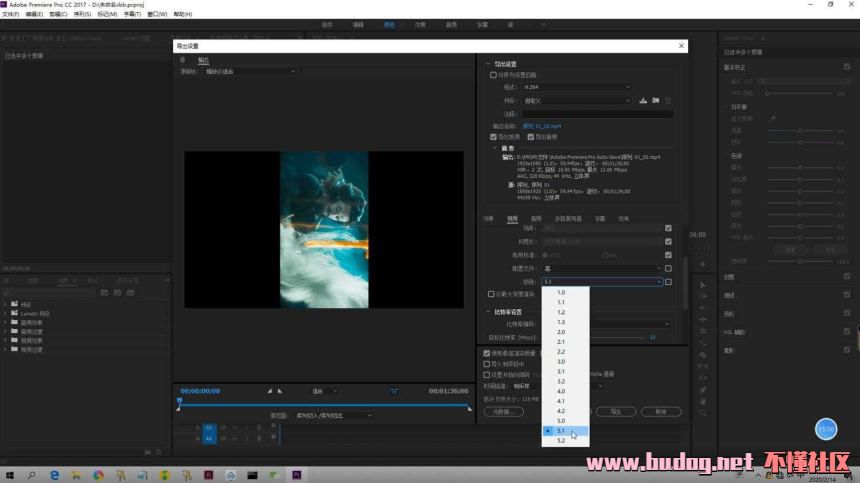This screenshot has height=483, width=860.
Task: Open Windows taskbar search
Action: click(x=31, y=475)
